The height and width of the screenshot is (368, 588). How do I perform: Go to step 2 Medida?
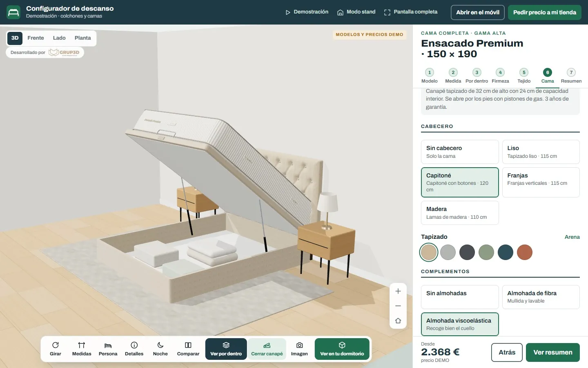(x=453, y=76)
